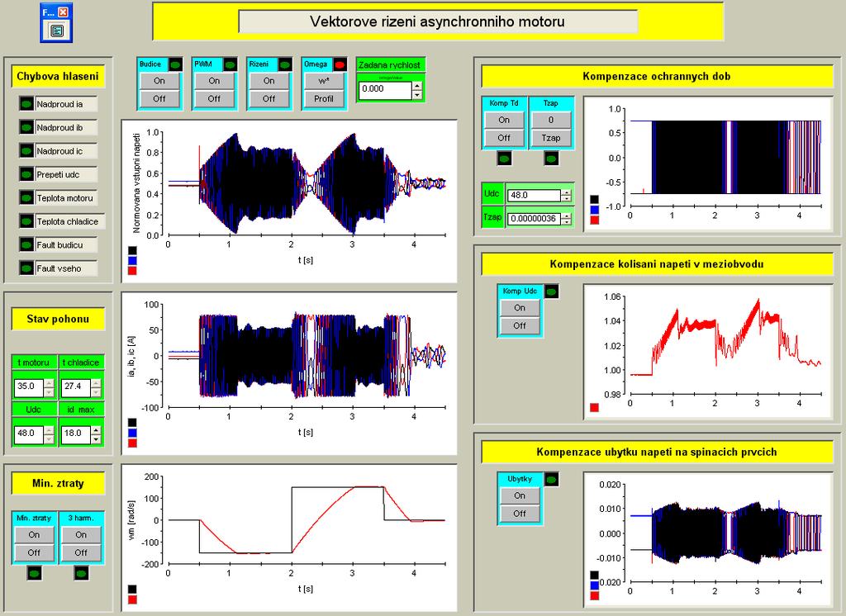846x616 pixels.
Task: Click the Komp Udc LED indicator
Action: coord(551,291)
